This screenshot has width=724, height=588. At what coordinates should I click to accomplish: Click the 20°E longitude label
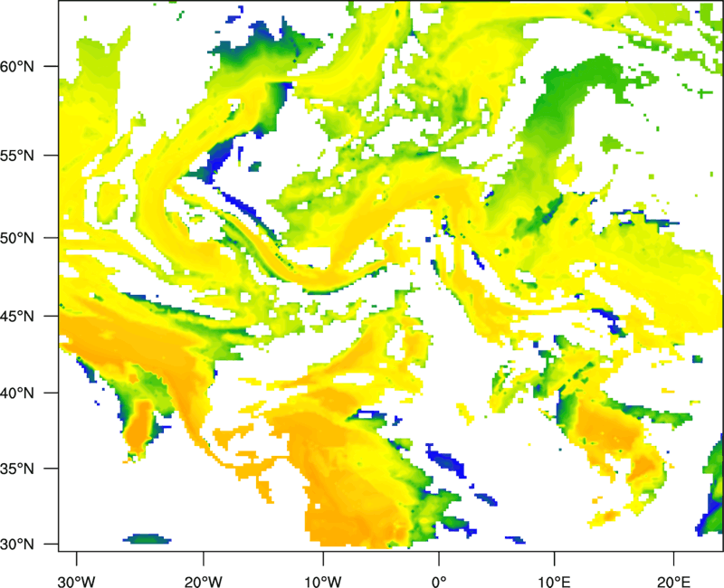tap(673, 582)
